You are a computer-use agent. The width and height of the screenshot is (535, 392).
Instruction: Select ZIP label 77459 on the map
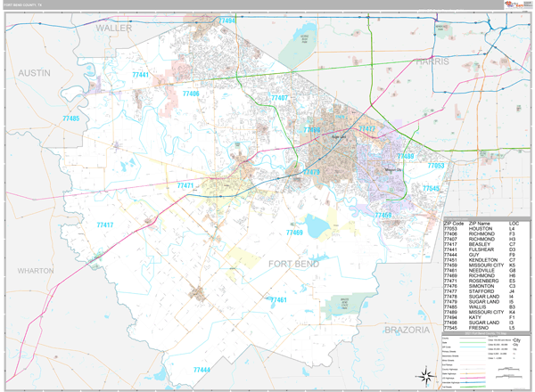[x=383, y=215]
